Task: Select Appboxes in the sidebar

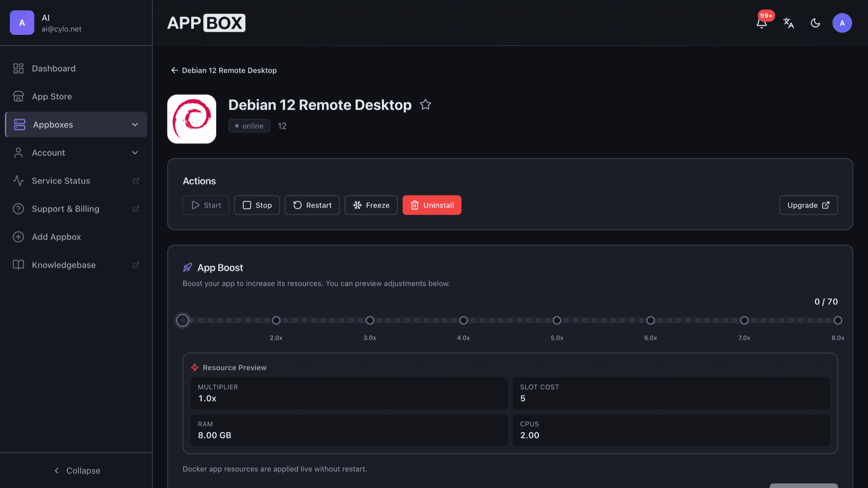Action: 76,124
